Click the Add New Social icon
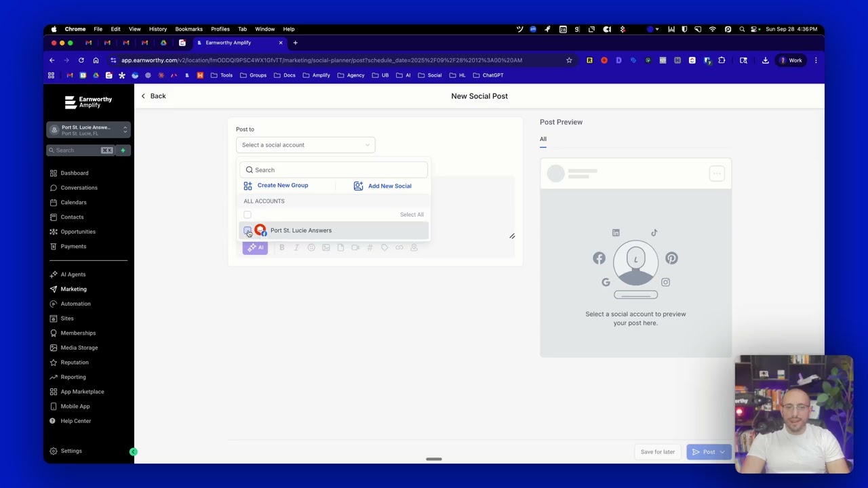The height and width of the screenshot is (488, 868). [x=358, y=186]
